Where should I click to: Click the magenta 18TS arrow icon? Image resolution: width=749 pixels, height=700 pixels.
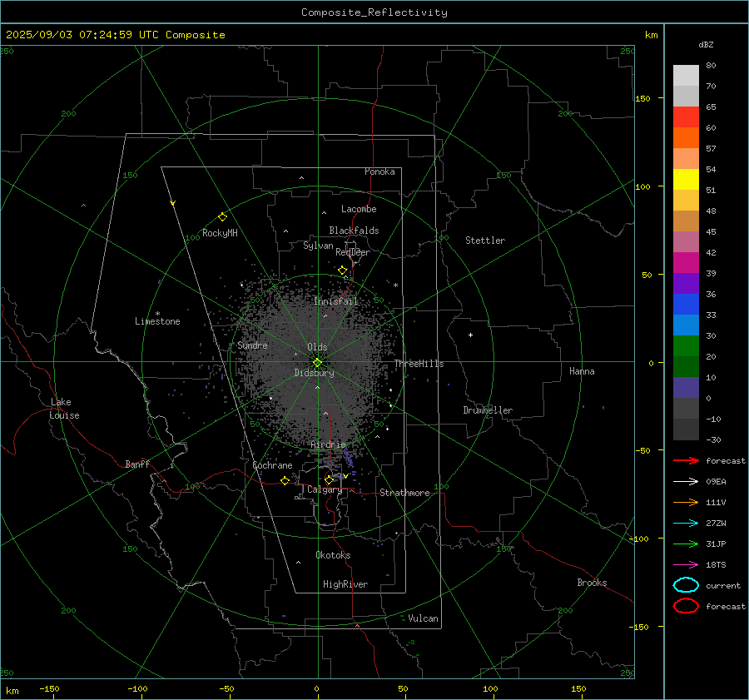pyautogui.click(x=686, y=565)
